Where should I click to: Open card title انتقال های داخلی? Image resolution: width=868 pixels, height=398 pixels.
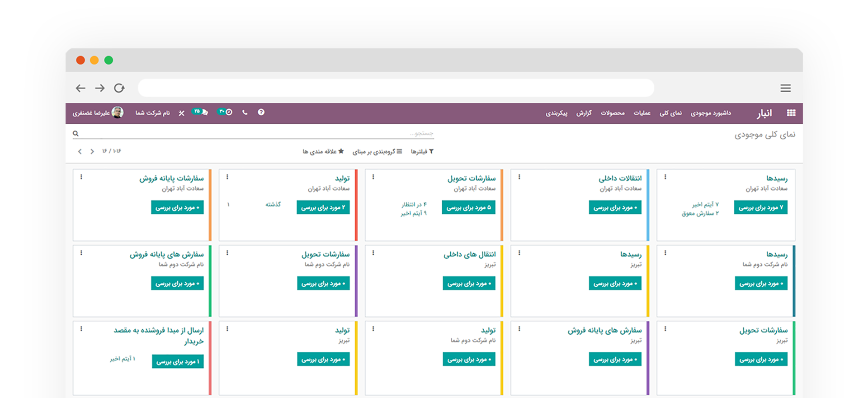point(470,254)
